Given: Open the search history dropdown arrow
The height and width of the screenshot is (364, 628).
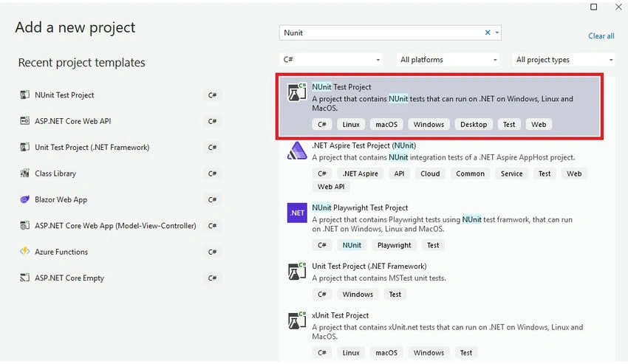Looking at the screenshot, I should tap(496, 32).
